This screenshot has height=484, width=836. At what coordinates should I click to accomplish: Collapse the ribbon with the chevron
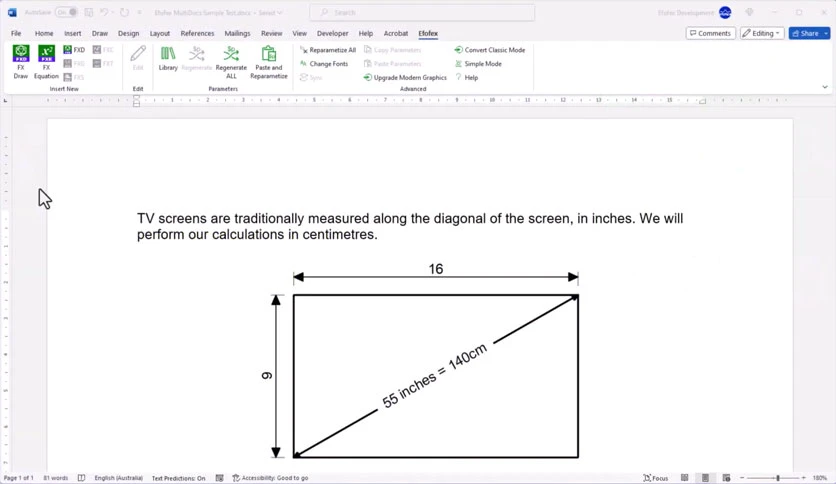[x=824, y=87]
